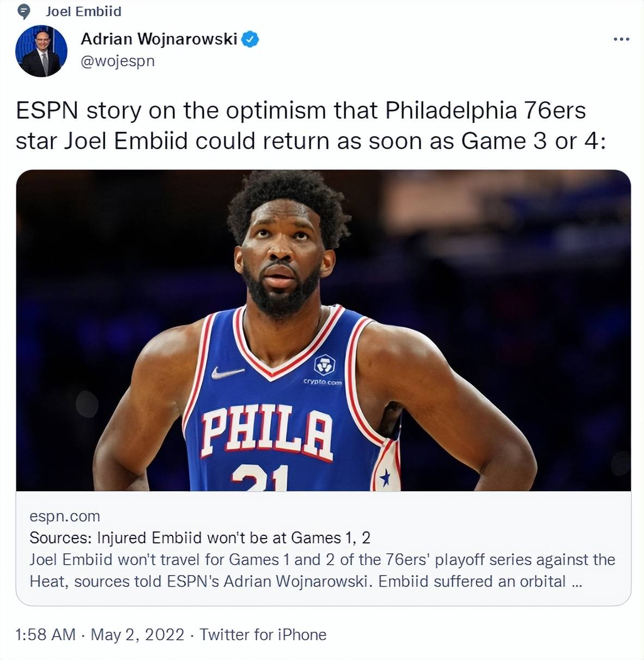Viewport: 644px width, 660px height.
Task: Click the 1:58 AM timestamp
Action: [x=46, y=634]
